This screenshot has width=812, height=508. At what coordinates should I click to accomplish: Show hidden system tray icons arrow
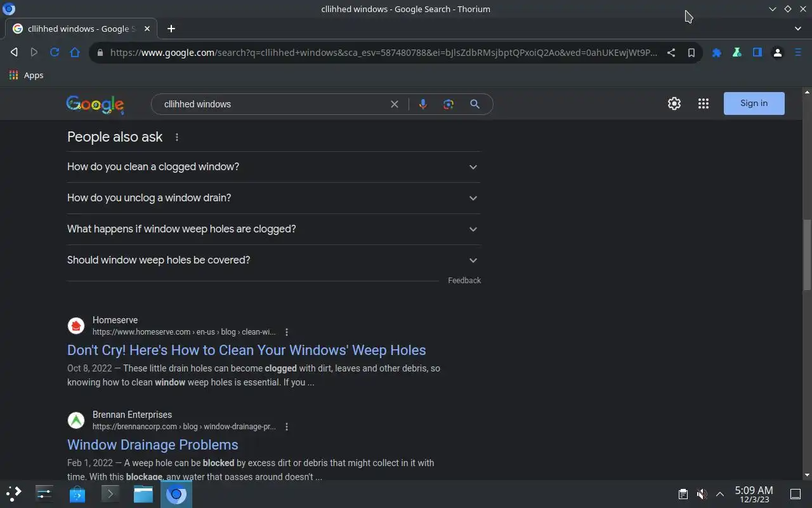coord(720,494)
